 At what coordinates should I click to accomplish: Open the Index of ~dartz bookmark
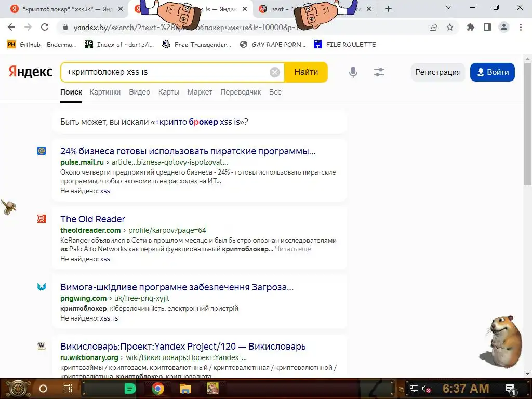(x=119, y=45)
